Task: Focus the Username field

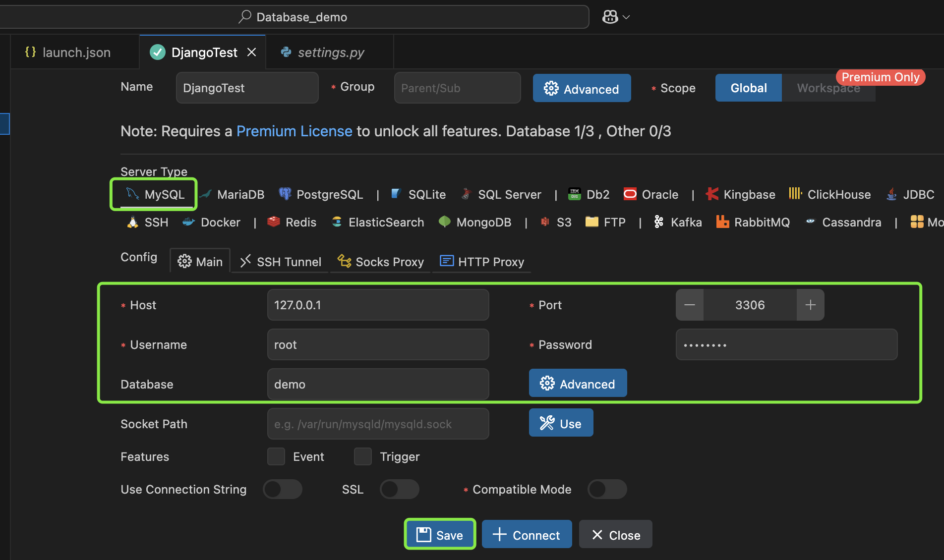Action: click(378, 344)
